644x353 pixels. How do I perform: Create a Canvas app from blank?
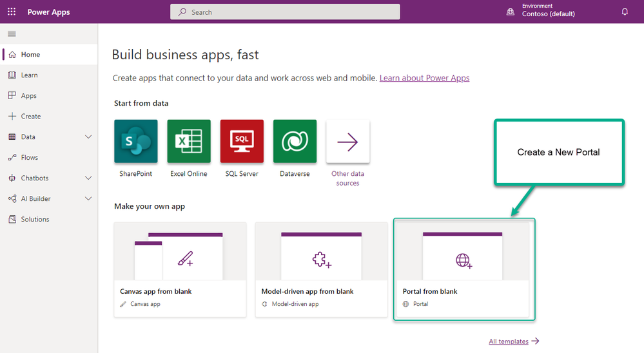pos(181,270)
